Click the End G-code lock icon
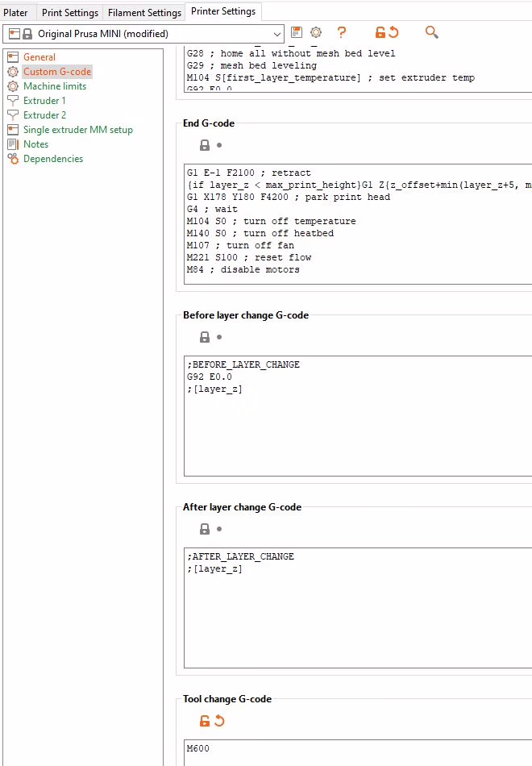 click(205, 145)
